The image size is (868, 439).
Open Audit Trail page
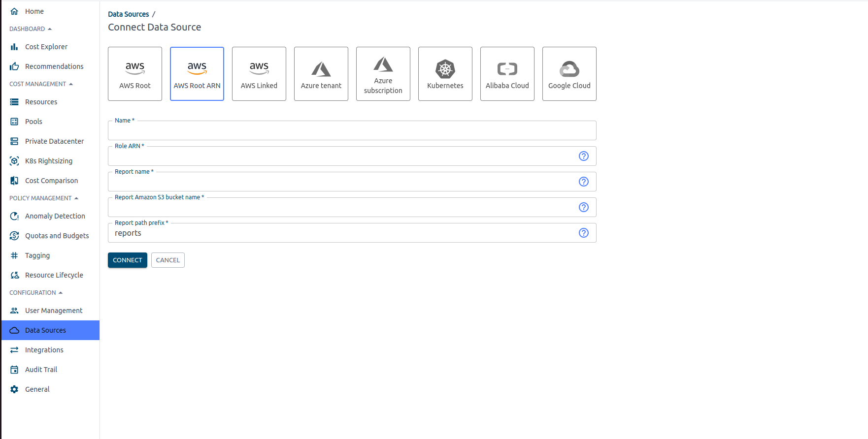point(50,370)
